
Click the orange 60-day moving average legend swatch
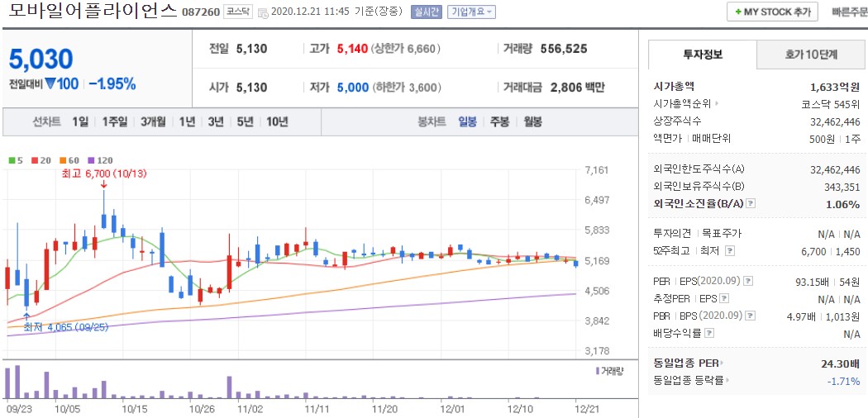64,161
